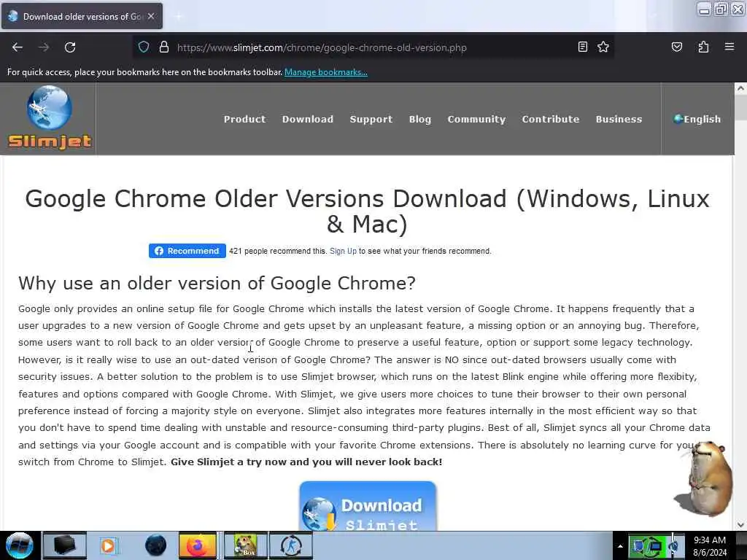Open the English language selector
The height and width of the screenshot is (560, 747).
coord(697,119)
